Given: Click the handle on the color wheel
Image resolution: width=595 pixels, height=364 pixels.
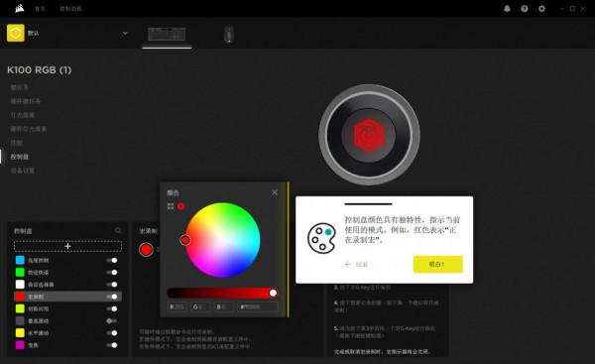Looking at the screenshot, I should point(185,240).
